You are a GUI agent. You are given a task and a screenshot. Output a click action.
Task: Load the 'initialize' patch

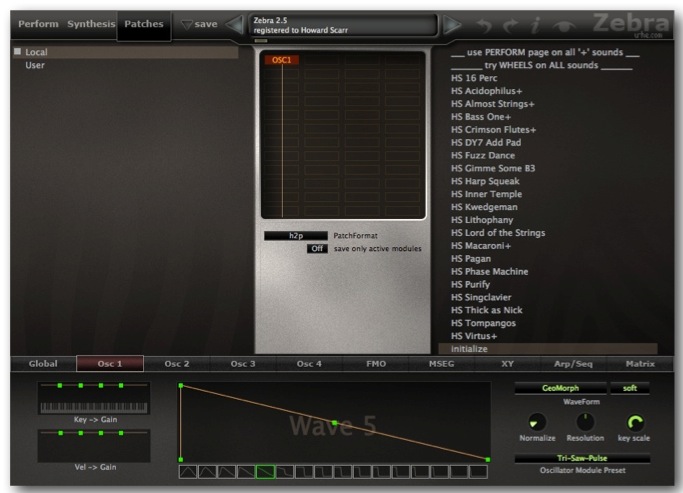(x=548, y=349)
